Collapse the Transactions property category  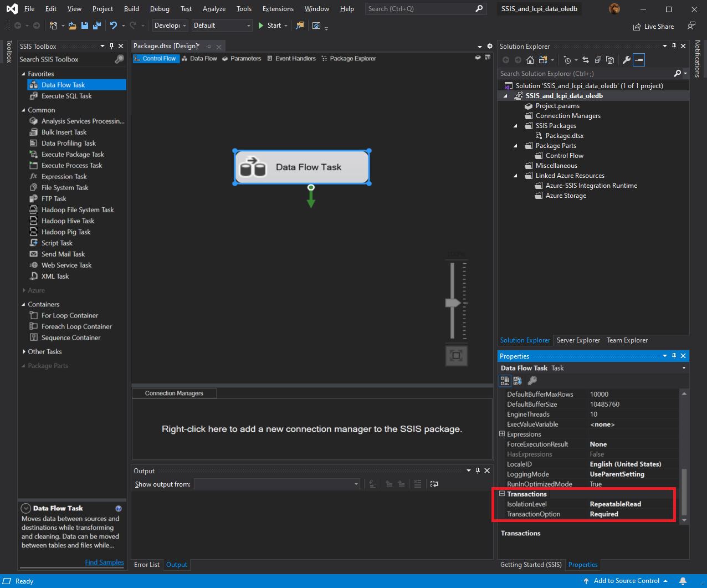click(x=502, y=494)
